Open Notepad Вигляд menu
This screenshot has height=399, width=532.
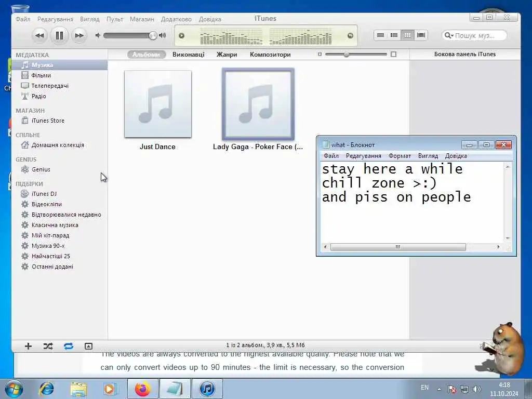pyautogui.click(x=428, y=156)
